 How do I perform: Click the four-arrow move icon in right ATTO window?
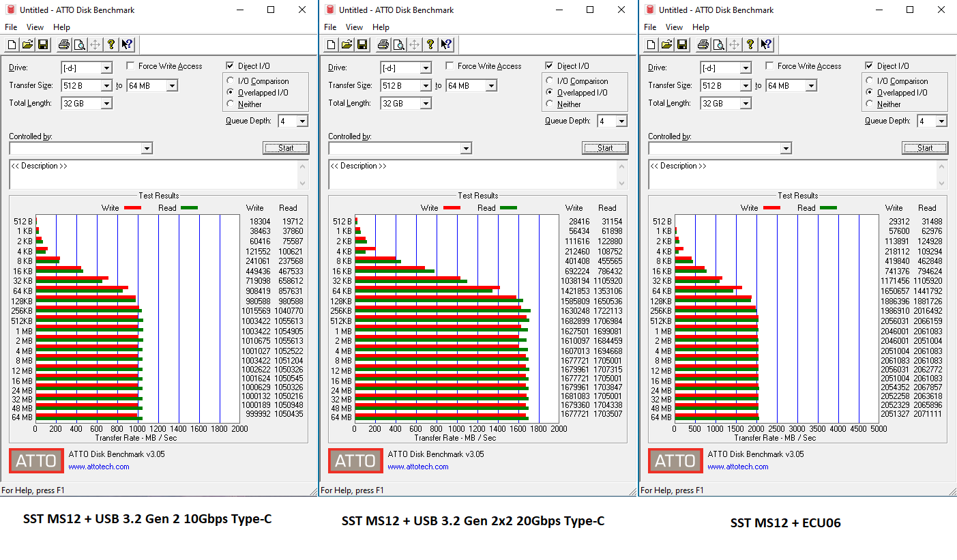(x=735, y=45)
